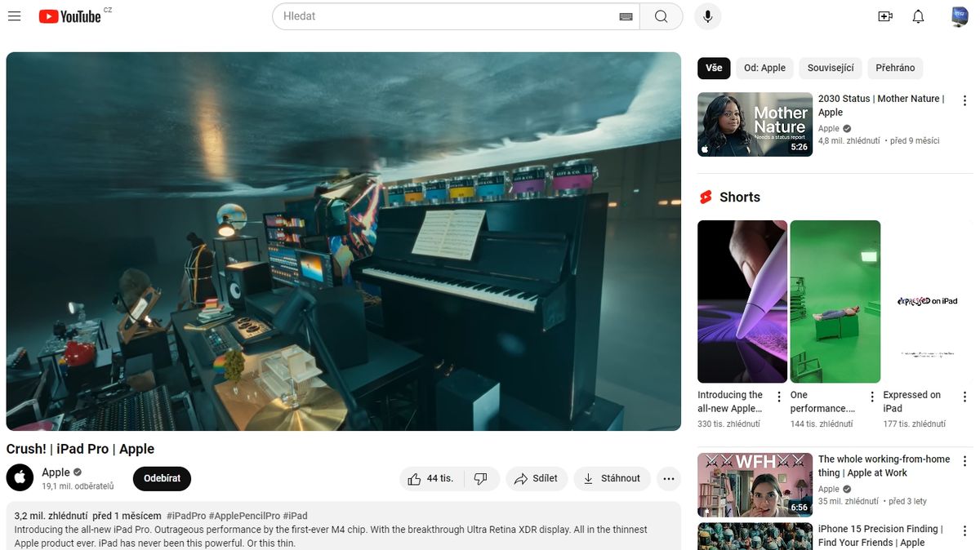The image size is (980, 550).
Task: Click the 'Crush! | iPad Pro | Apple' title
Action: [x=80, y=449]
